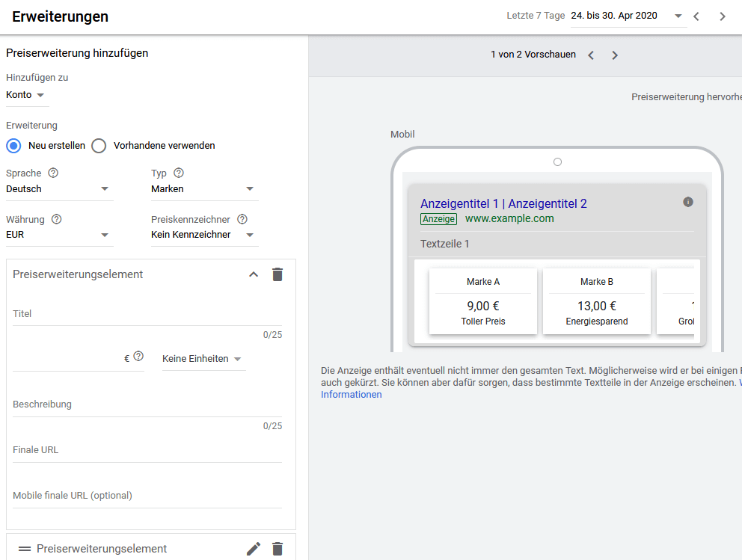The height and width of the screenshot is (560, 742).
Task: Open the Konto dropdown under Hinzufügen zu
Action: (x=25, y=95)
